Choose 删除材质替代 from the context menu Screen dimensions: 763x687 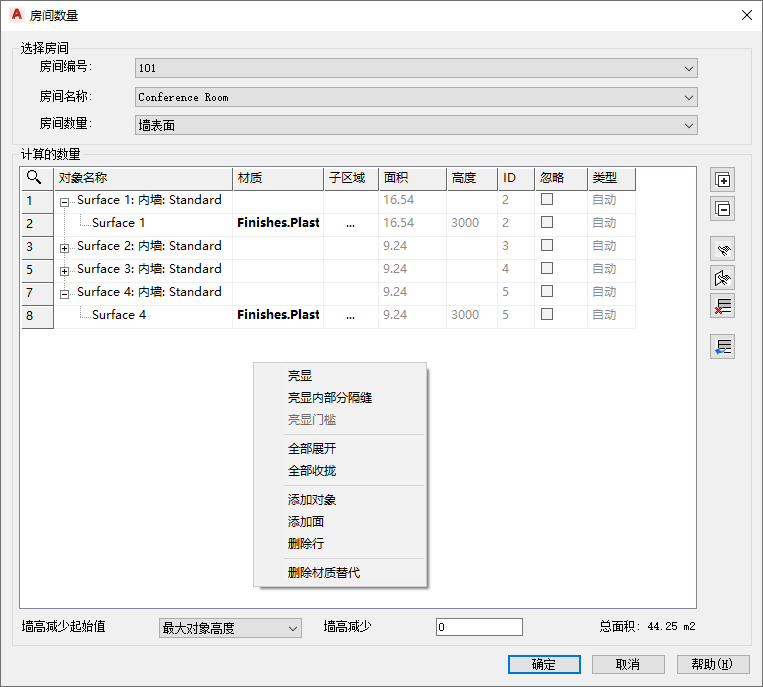click(x=340, y=573)
